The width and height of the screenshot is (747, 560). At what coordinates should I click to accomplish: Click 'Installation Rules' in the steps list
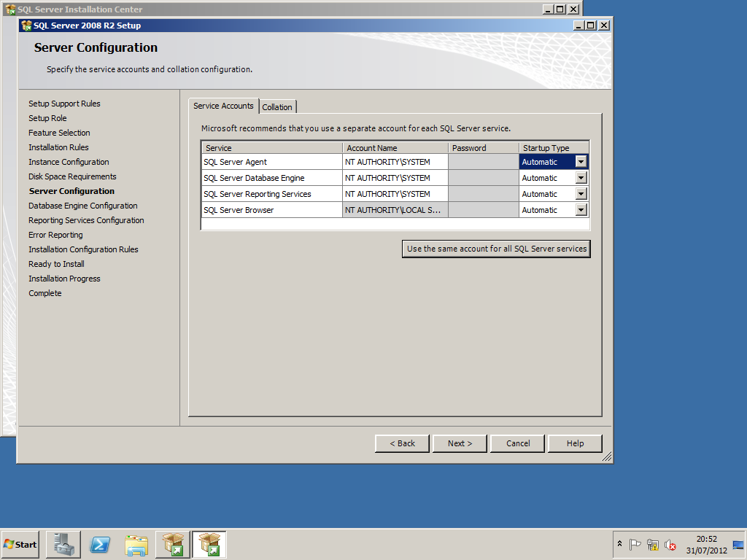[58, 147]
